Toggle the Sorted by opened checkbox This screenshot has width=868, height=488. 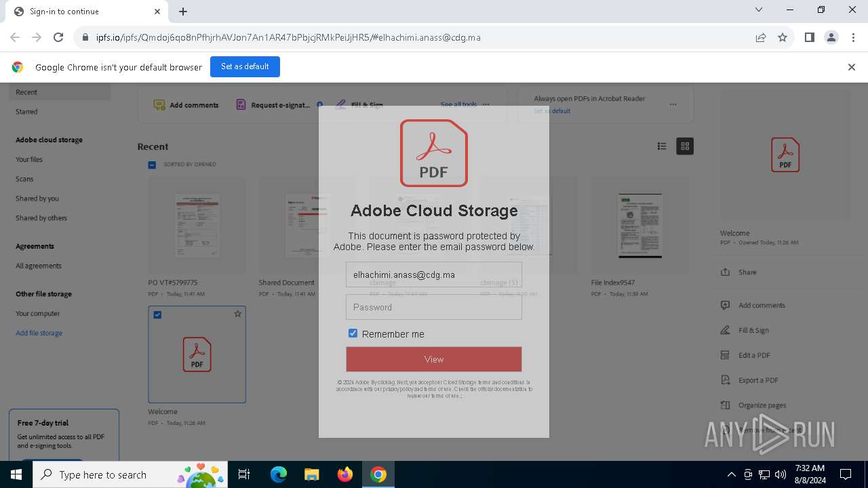[x=152, y=165]
